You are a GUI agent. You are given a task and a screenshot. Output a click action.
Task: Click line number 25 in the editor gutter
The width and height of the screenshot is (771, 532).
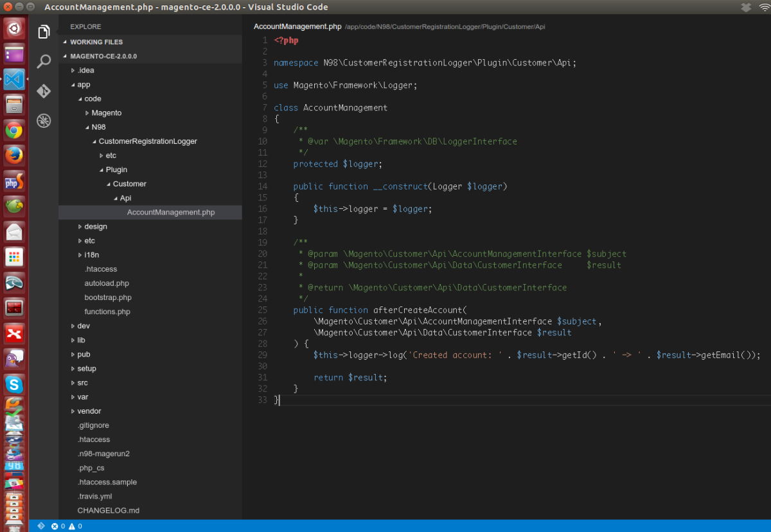pos(262,310)
